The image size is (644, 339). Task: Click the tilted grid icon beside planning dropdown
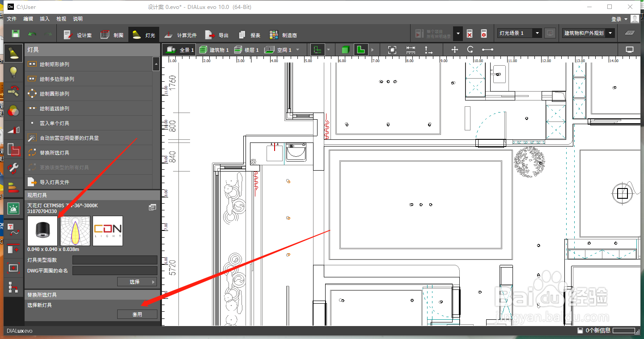(x=629, y=33)
